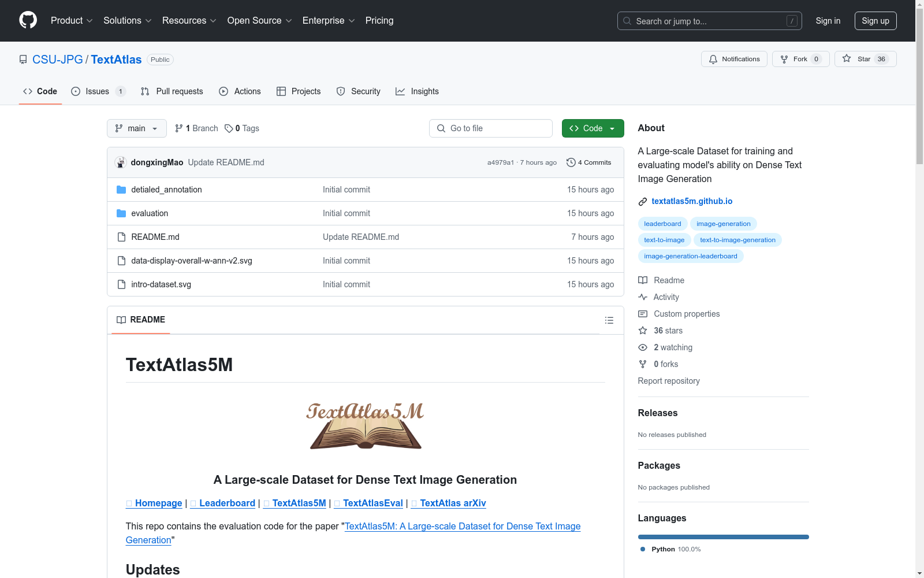924x578 pixels.
Task: Open the detialed_annotation folder
Action: 166,190
